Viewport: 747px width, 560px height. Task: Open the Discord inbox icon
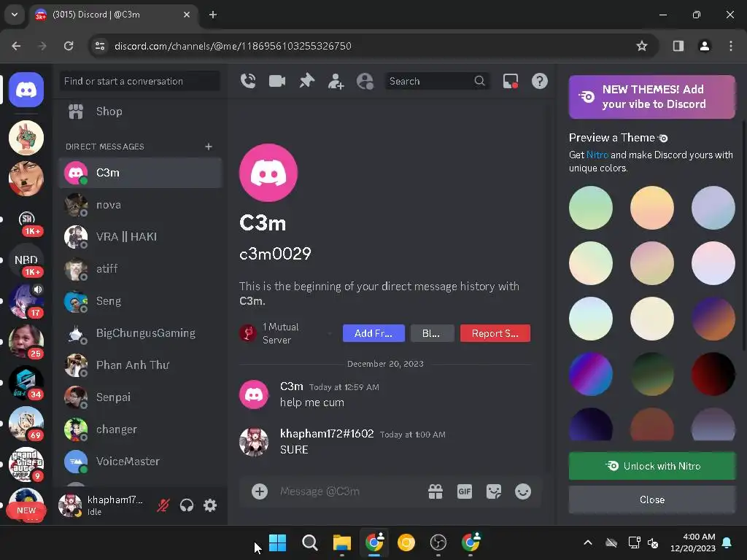coord(510,81)
